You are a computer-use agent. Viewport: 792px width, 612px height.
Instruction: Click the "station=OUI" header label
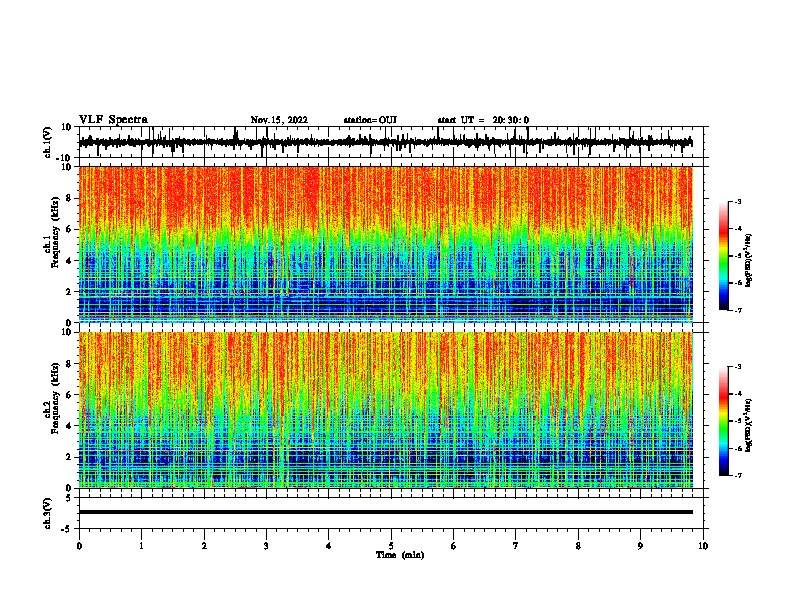pos(370,120)
